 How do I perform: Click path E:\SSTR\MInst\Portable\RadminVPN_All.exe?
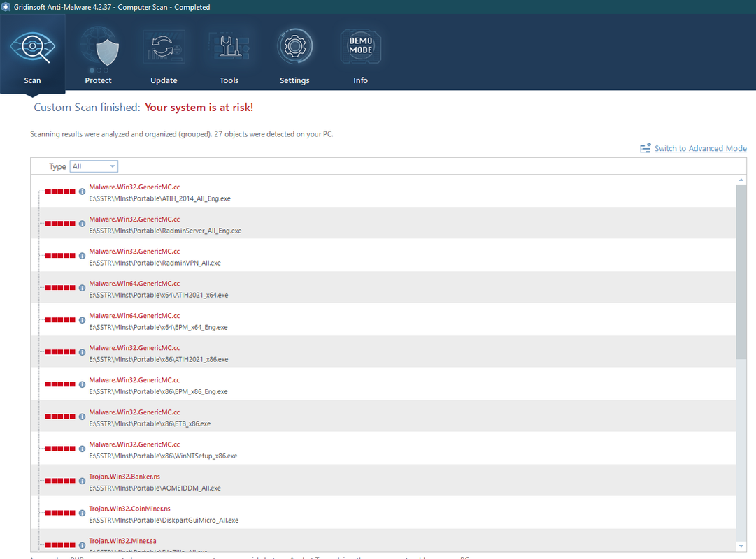155,263
